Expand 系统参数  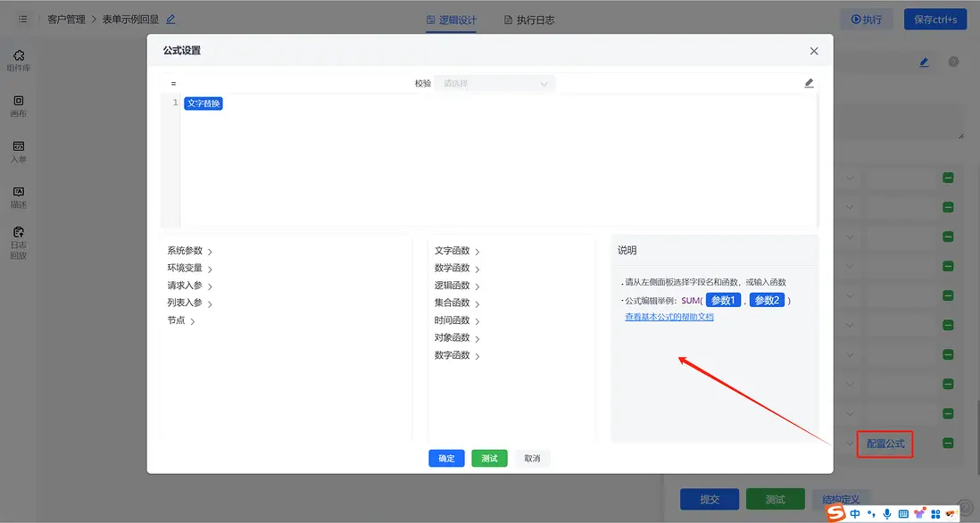click(x=189, y=251)
